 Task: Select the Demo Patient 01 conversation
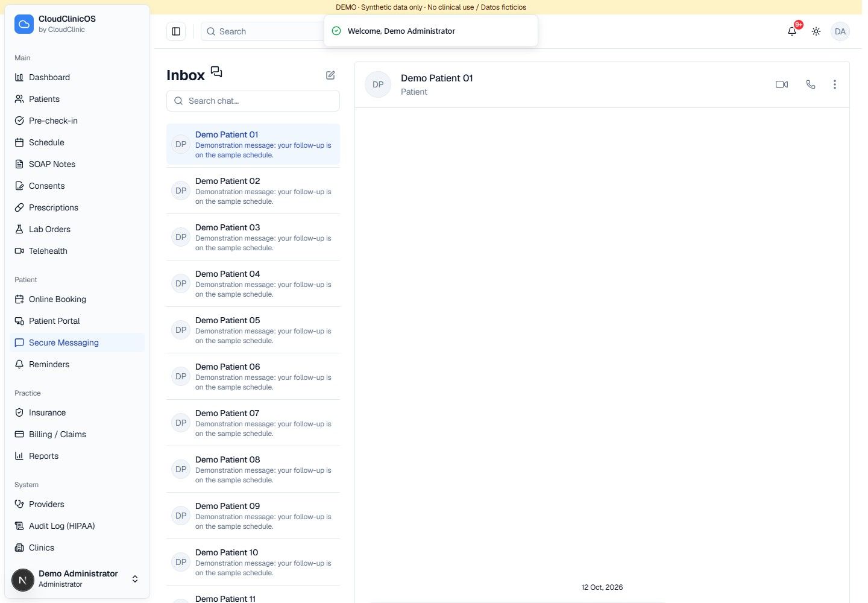[x=253, y=144]
